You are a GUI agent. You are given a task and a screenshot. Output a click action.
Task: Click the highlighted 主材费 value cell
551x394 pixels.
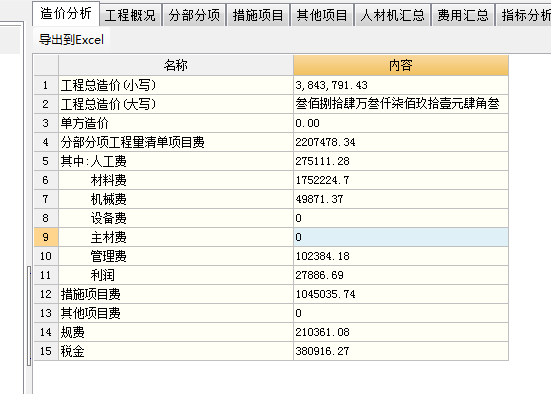point(401,237)
